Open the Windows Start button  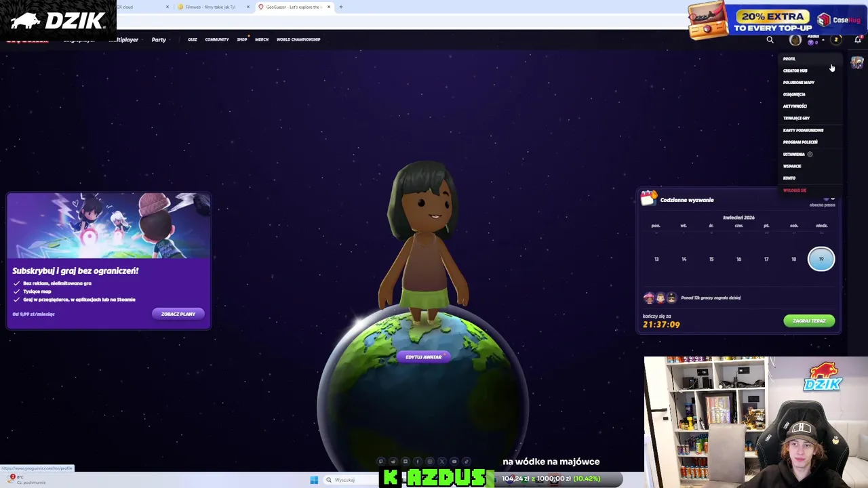pos(314,480)
